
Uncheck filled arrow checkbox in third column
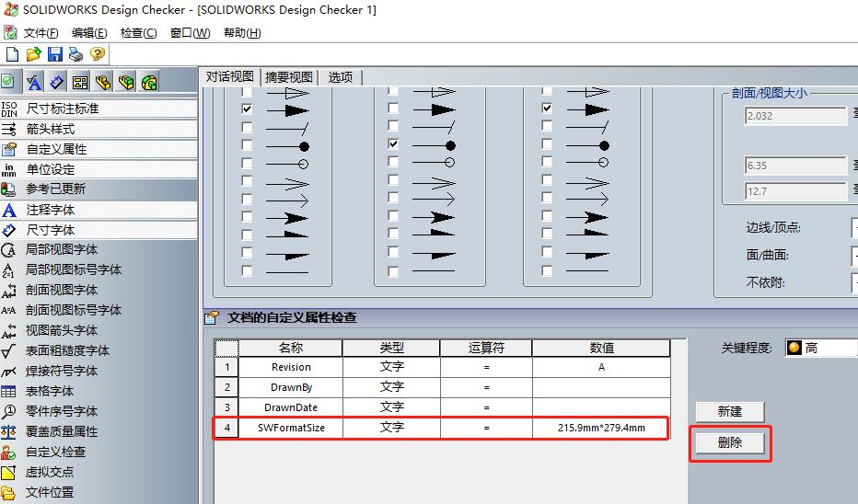coord(547,109)
